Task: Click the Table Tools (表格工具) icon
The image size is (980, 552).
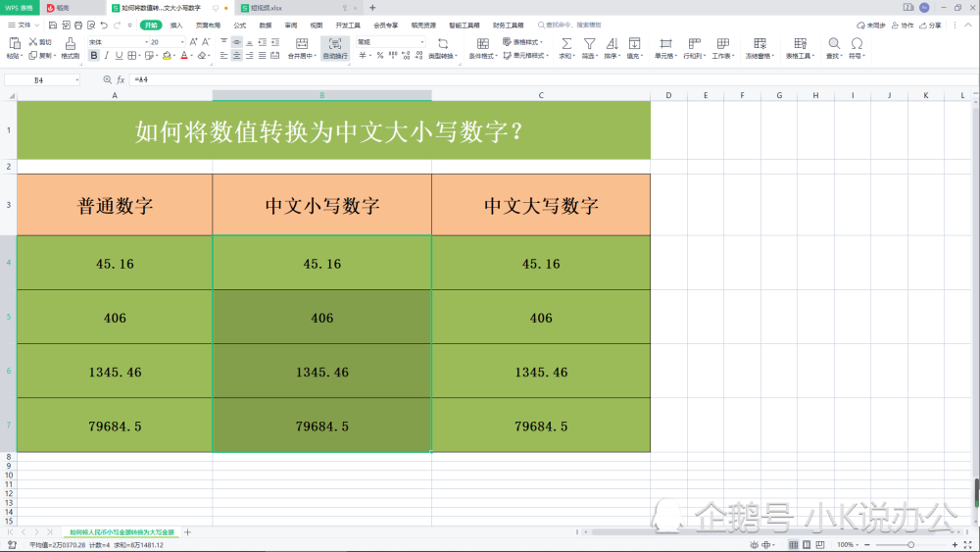Action: [x=800, y=44]
